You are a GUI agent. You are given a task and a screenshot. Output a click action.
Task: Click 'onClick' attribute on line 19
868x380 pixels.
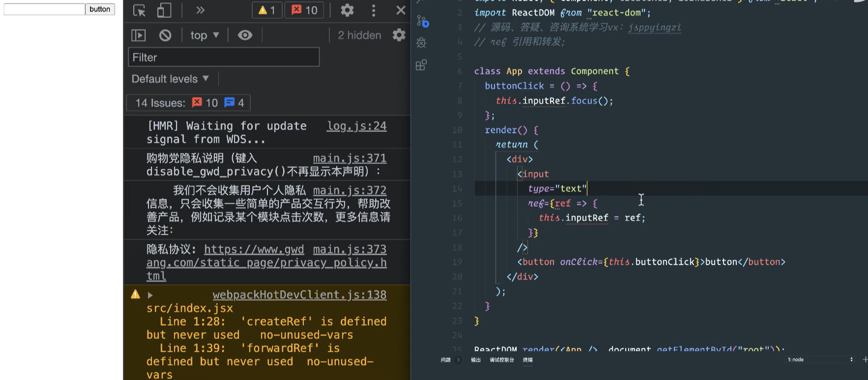click(578, 262)
